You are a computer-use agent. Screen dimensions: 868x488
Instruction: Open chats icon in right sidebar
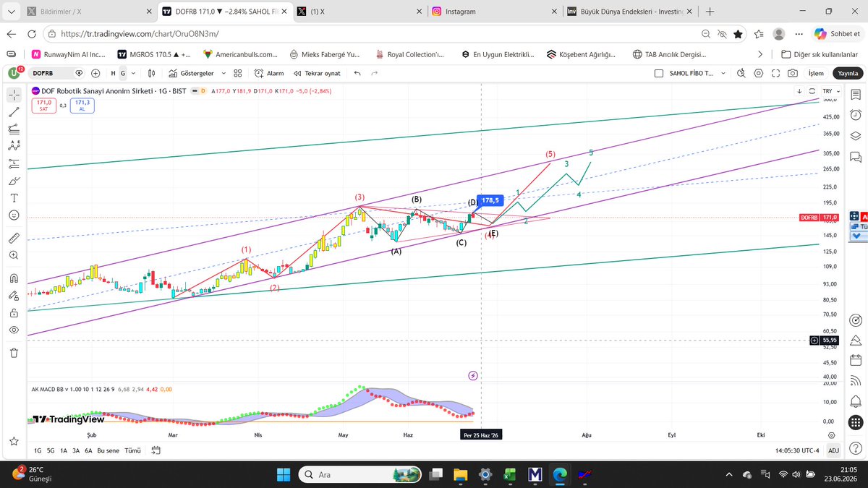tap(855, 157)
